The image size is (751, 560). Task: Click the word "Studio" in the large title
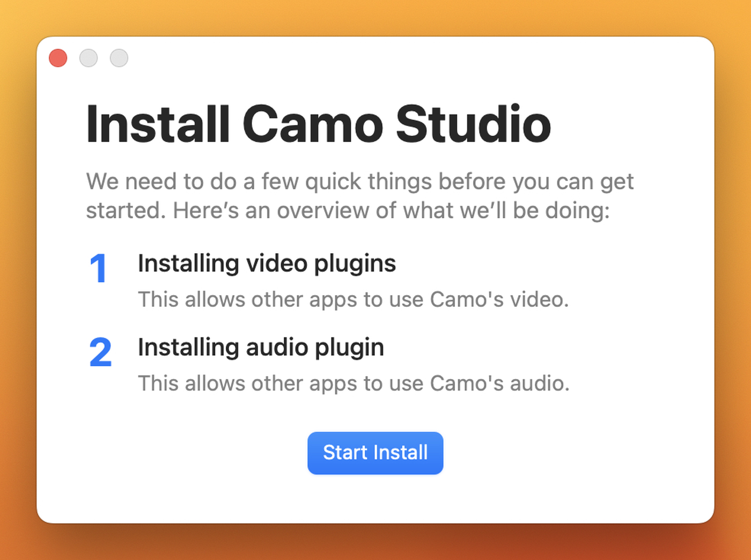473,124
